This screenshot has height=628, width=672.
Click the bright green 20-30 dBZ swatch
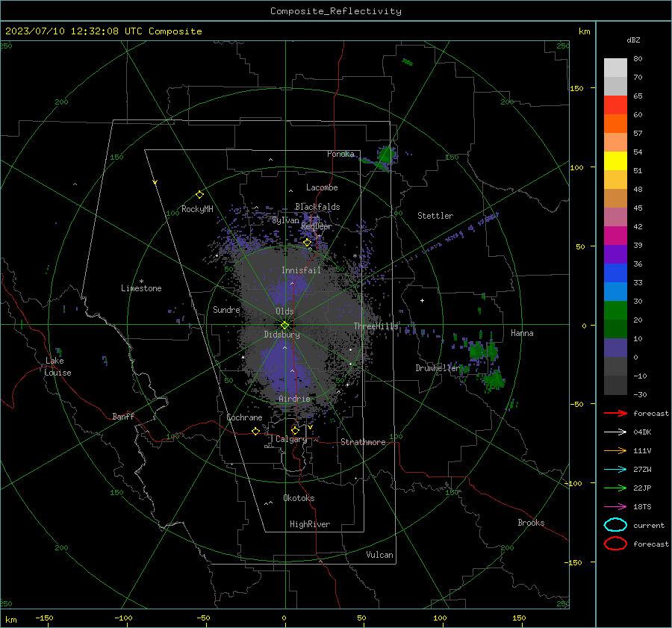pyautogui.click(x=615, y=311)
